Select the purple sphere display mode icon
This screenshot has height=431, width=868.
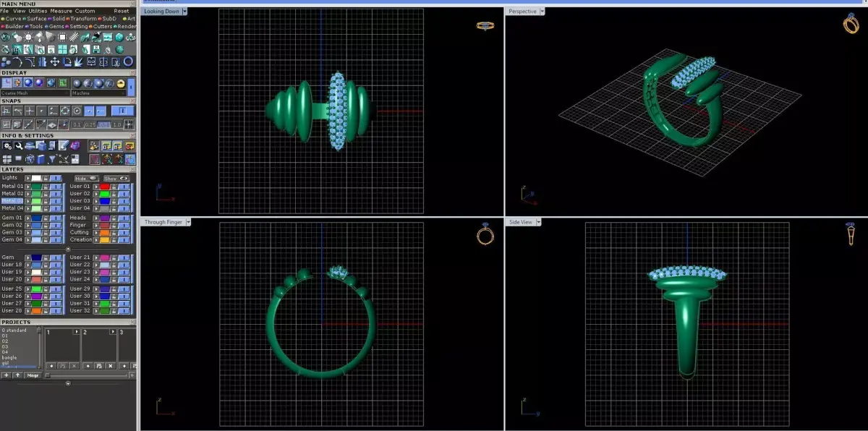pyautogui.click(x=39, y=83)
